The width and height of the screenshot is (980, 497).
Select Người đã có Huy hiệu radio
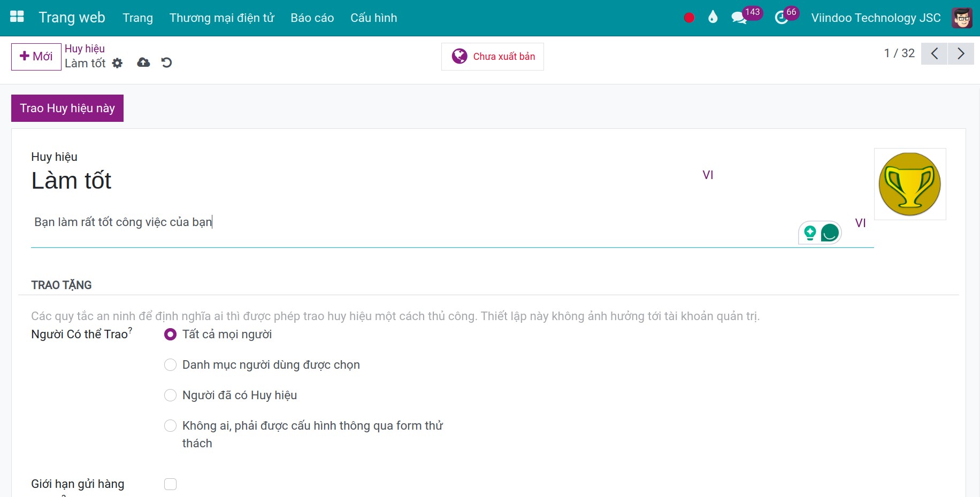(x=170, y=395)
